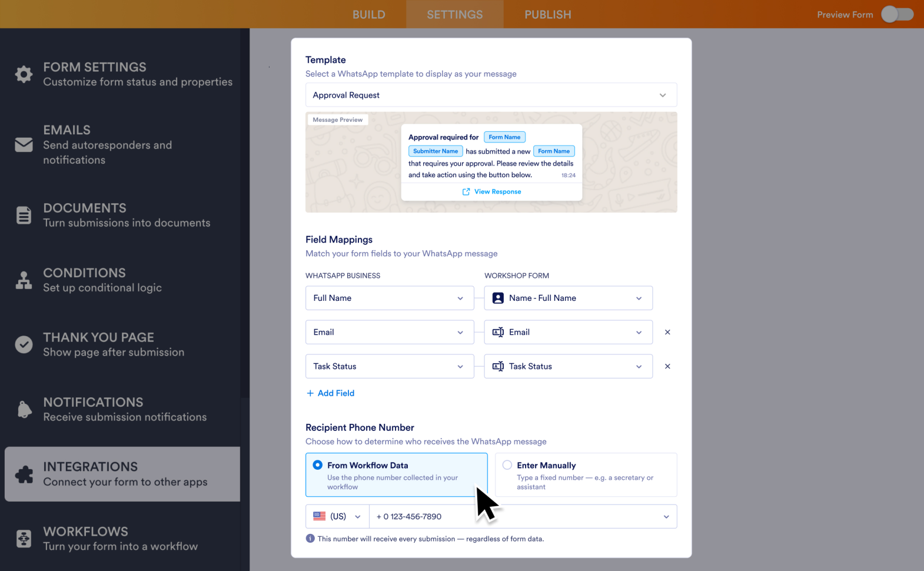Viewport: 924px width, 571px height.
Task: Click the text field icon in Email mapping
Action: (498, 332)
